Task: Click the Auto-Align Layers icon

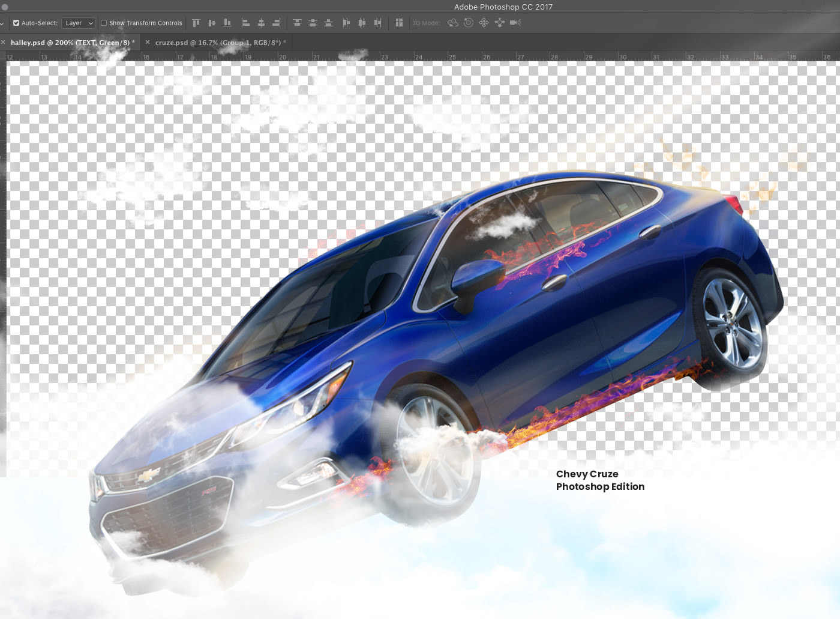Action: 399,23
